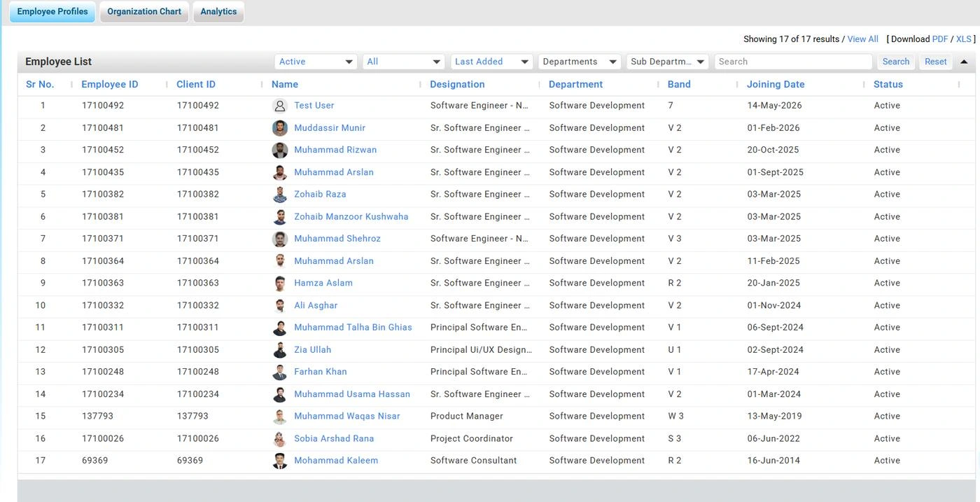Image resolution: width=980 pixels, height=502 pixels.
Task: Click Zohaib Raza's profile photo
Action: [x=279, y=195]
